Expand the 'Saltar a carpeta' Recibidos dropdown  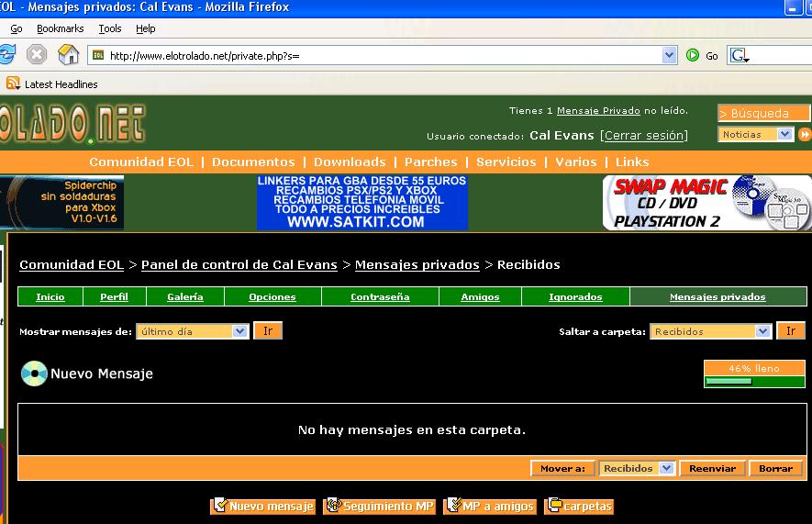[x=710, y=331]
